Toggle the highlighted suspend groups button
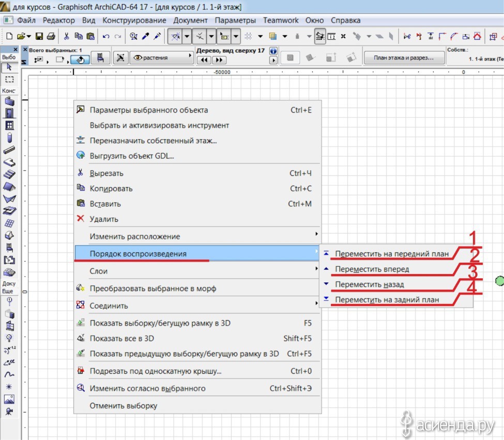This screenshot has height=440, width=504. [320, 36]
